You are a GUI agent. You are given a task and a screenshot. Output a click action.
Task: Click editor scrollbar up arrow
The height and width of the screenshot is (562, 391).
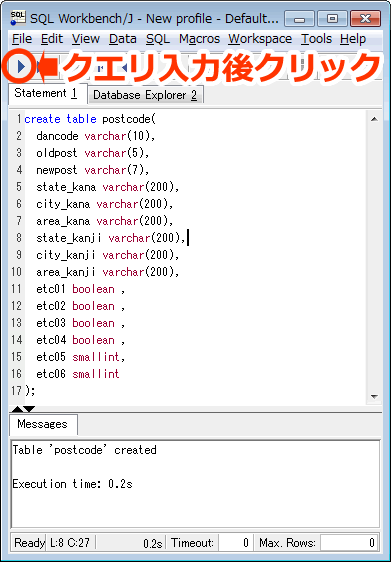[x=375, y=119]
